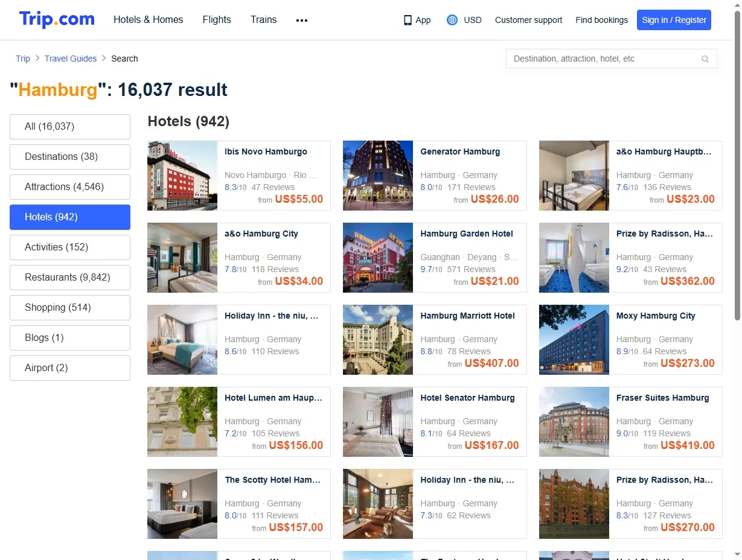Click US$407.00 price text
This screenshot has width=742, height=560.
click(492, 363)
